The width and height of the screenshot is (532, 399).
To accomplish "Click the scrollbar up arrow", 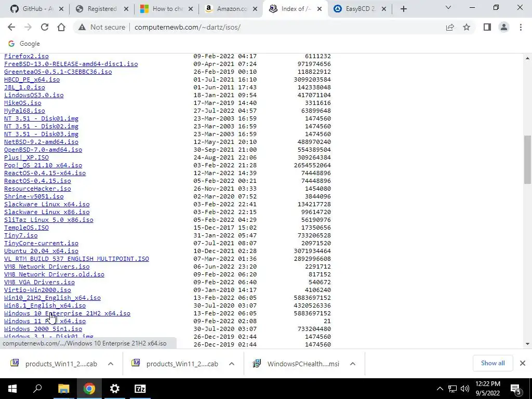I will click(527, 58).
